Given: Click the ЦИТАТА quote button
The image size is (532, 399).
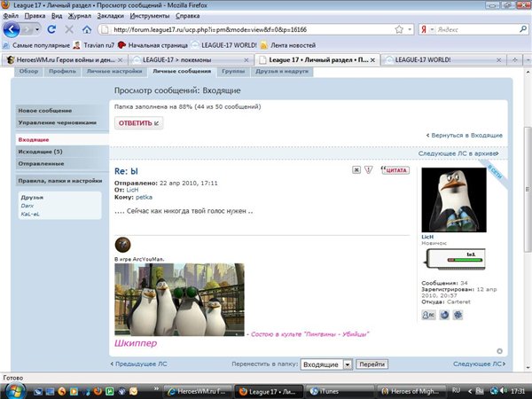Looking at the screenshot, I should [395, 170].
